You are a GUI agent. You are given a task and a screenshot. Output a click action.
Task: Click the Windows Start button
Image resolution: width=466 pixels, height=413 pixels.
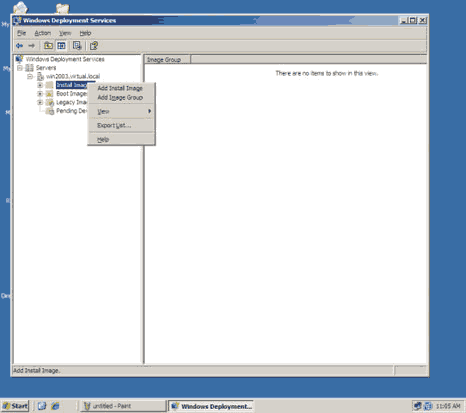tap(15, 406)
